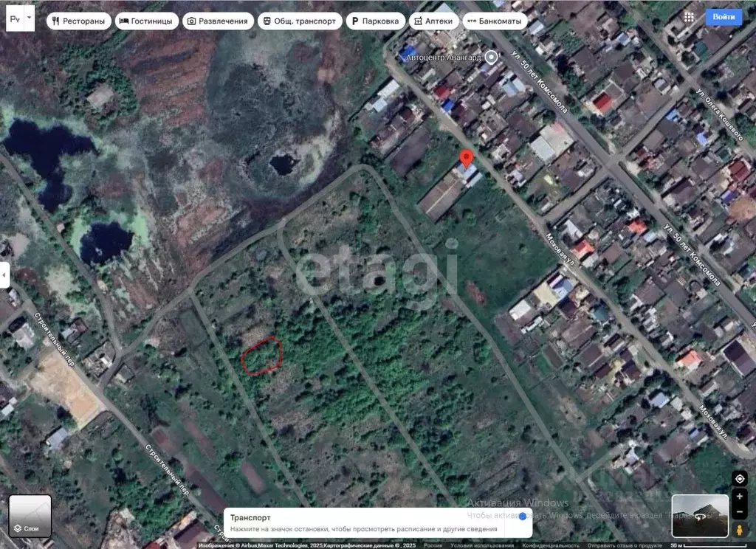Expand the collapsed left side panel arrow
The width and height of the screenshot is (756, 549).
point(6,274)
